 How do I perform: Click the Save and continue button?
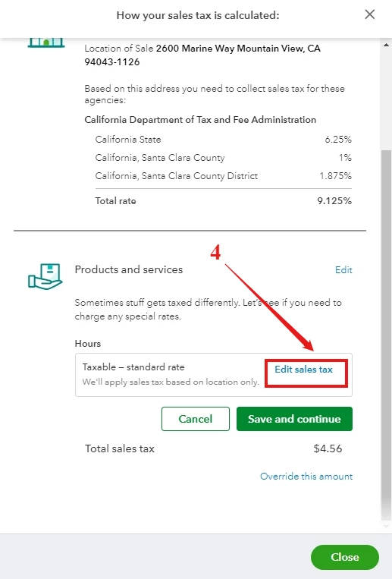coord(294,419)
